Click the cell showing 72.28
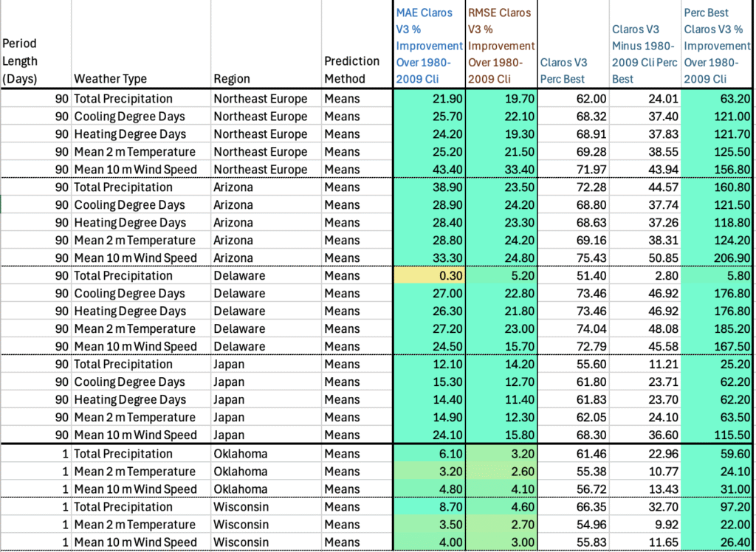 pos(573,187)
